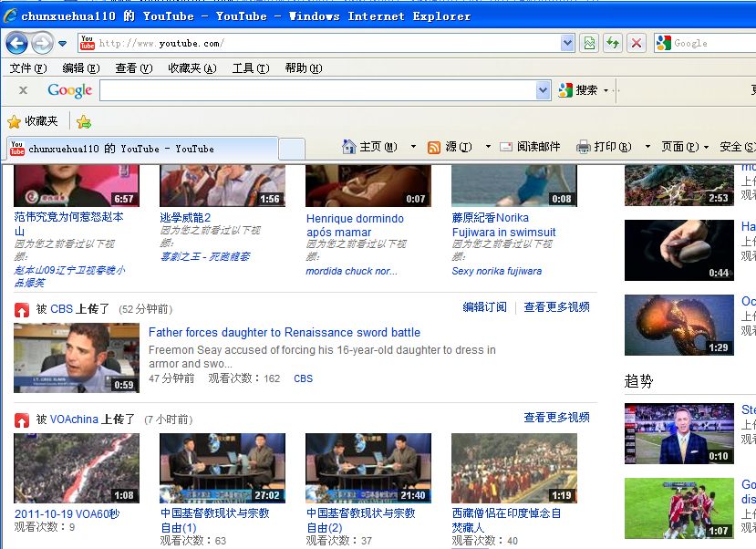Open Father forces daughter to Renaissance sword battle
The image size is (756, 549).
click(x=285, y=332)
